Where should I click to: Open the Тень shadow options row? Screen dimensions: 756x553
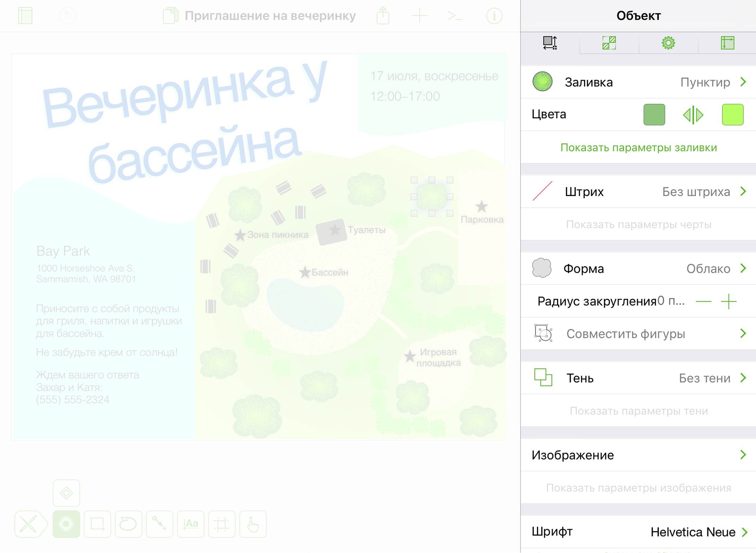638,378
